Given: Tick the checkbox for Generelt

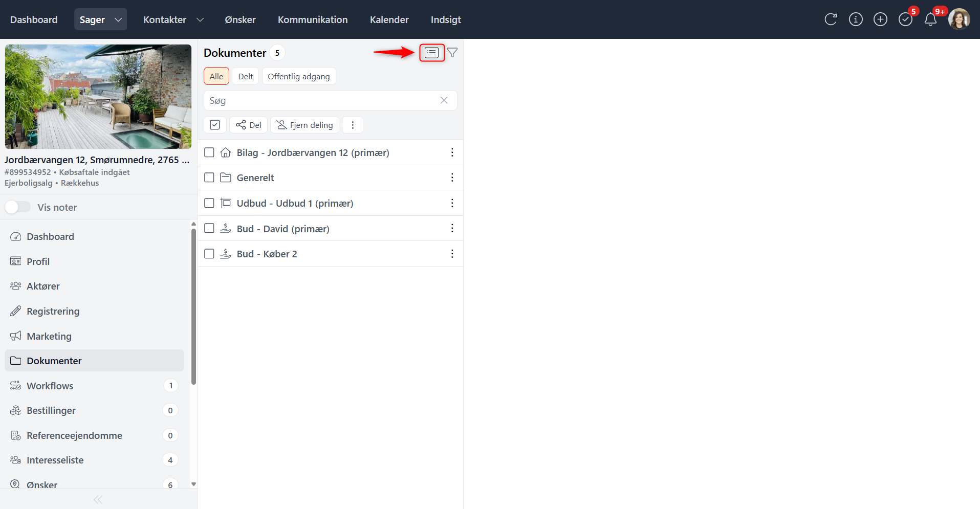Looking at the screenshot, I should click(x=209, y=178).
